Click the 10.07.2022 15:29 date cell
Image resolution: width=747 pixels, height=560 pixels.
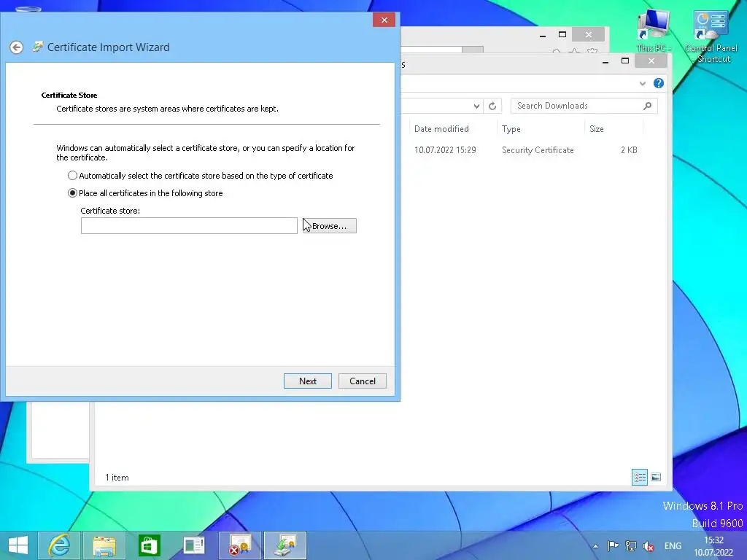[x=445, y=150]
